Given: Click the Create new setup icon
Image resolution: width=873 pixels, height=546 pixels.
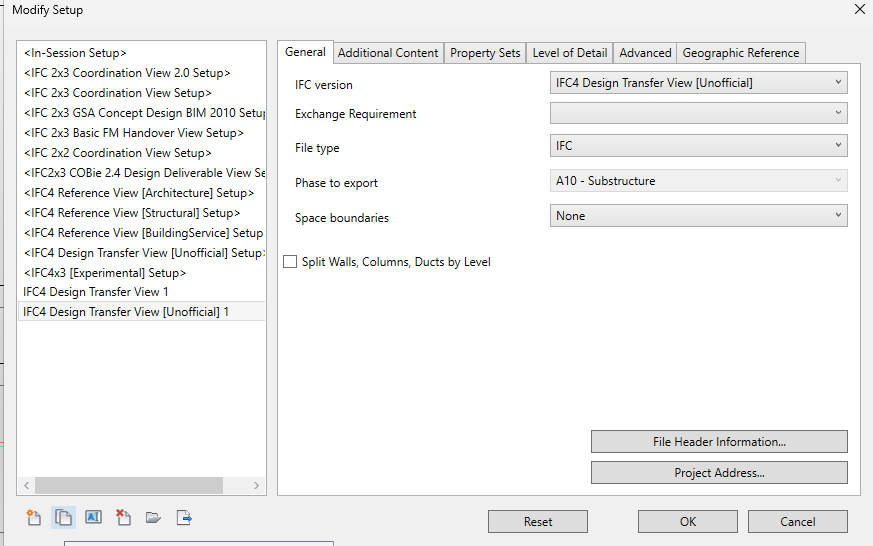Looking at the screenshot, I should 33,518.
